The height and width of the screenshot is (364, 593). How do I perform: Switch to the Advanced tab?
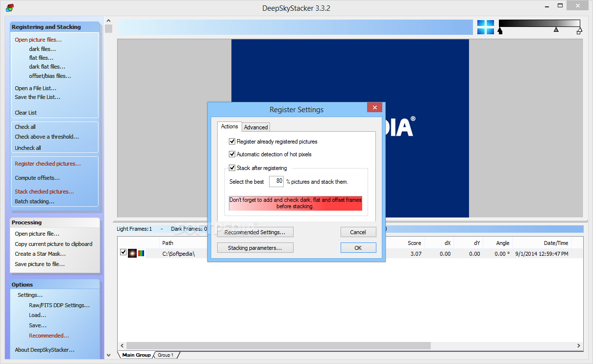256,127
